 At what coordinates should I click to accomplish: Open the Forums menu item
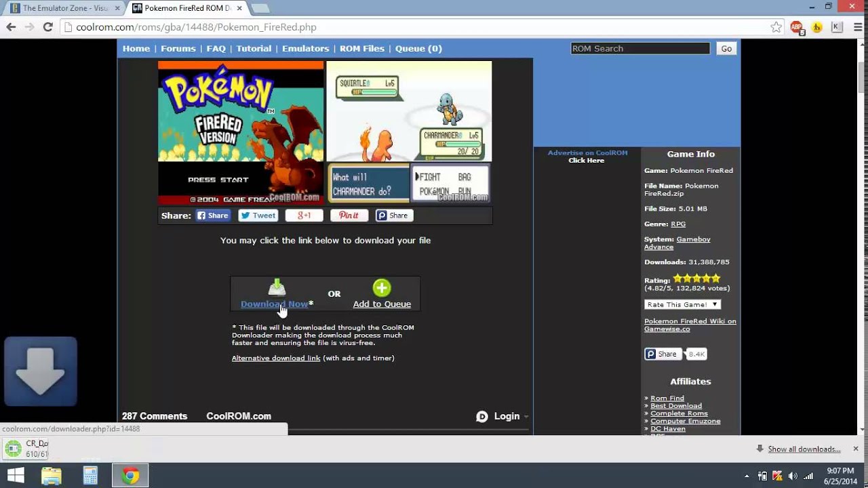point(178,48)
